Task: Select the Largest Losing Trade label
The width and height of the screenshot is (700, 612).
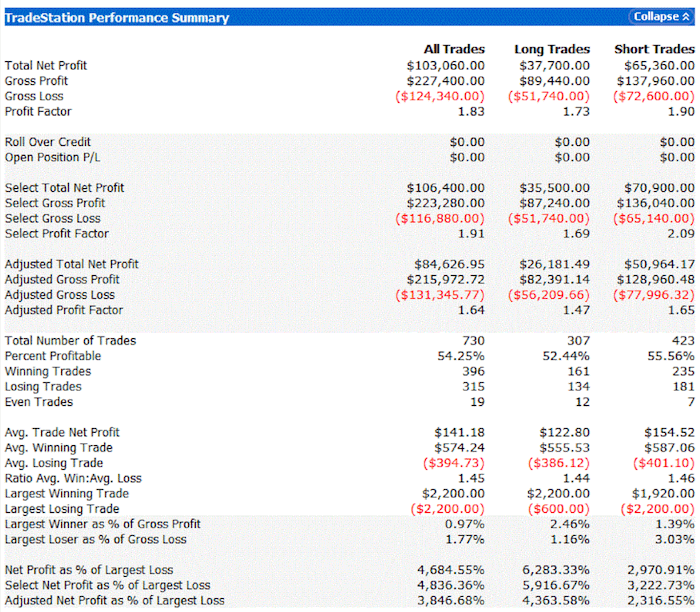Action: pos(62,508)
